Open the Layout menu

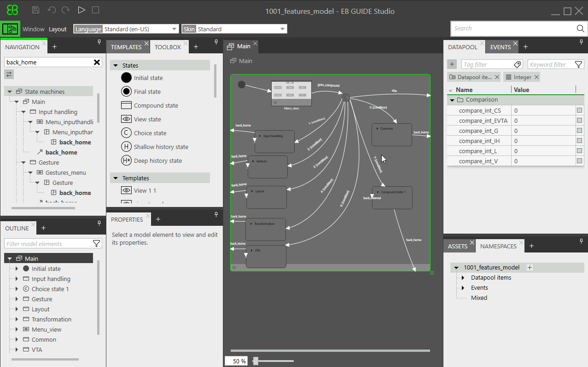pyautogui.click(x=58, y=29)
